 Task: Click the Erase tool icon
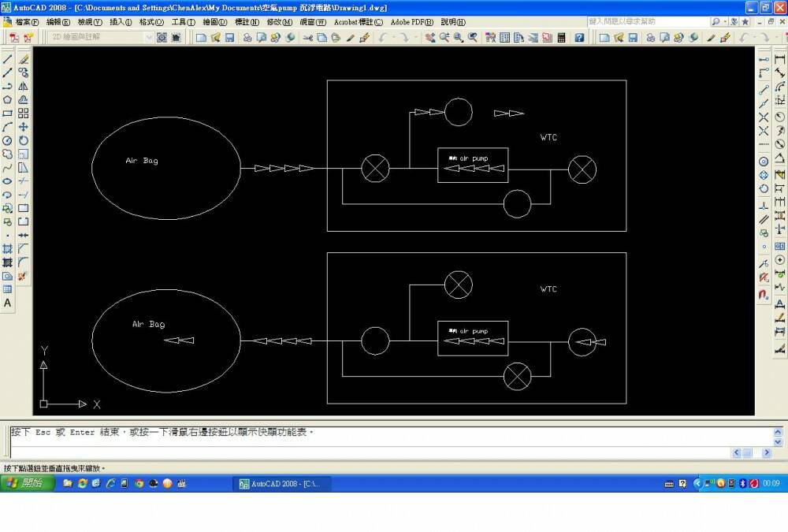(24, 59)
